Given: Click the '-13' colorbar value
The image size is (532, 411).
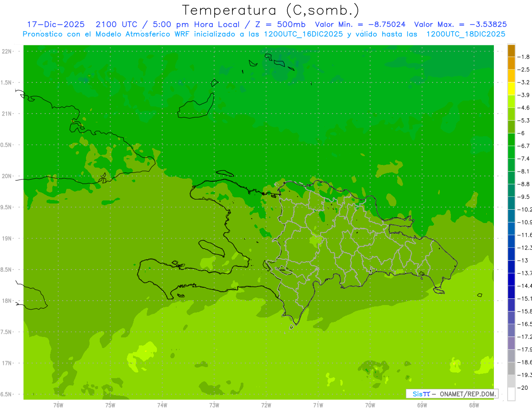Looking at the screenshot, I should [x=522, y=260].
